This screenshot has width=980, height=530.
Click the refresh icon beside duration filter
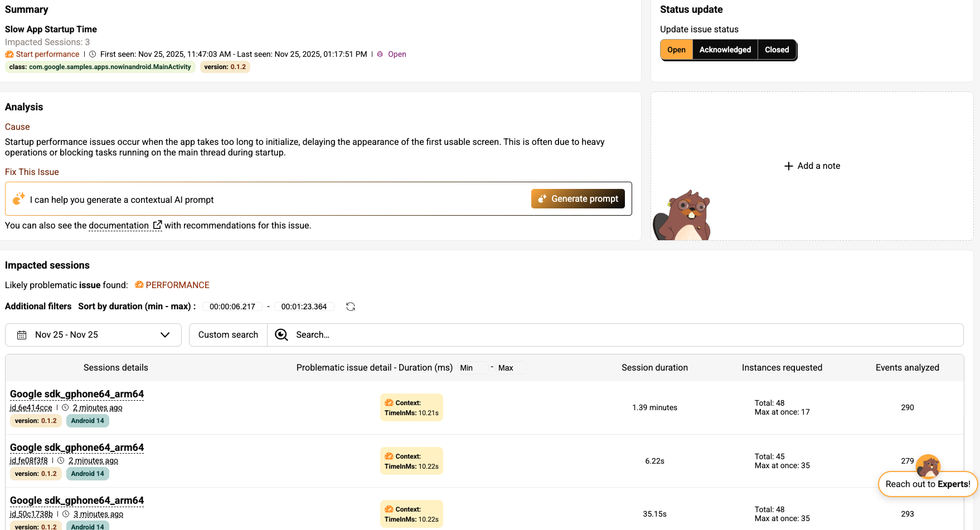click(x=351, y=307)
